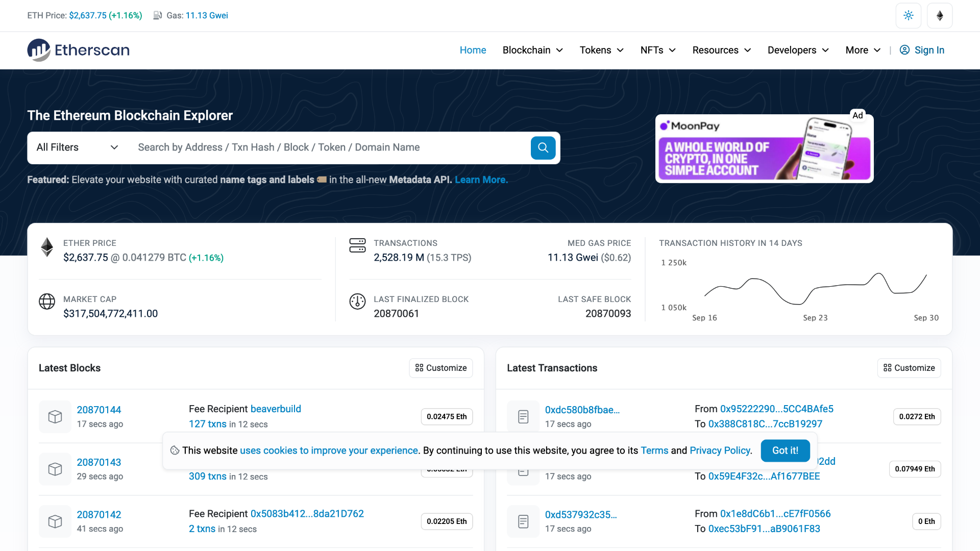Expand the NFTs menu

click(658, 50)
